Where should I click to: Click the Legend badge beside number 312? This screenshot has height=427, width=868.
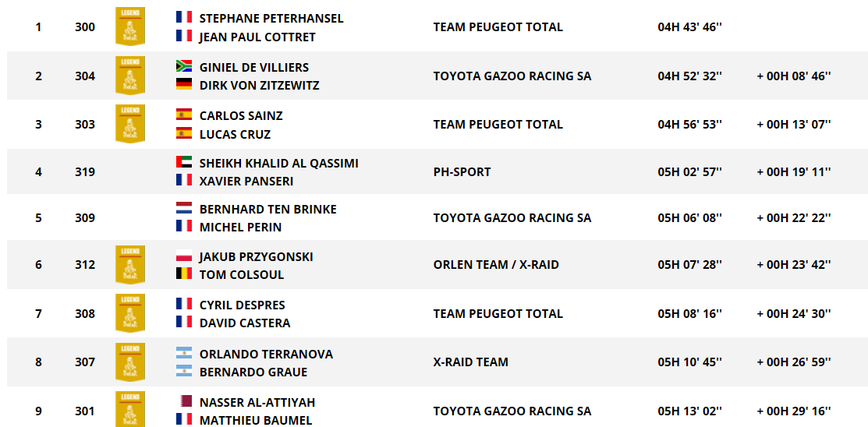pos(130,265)
